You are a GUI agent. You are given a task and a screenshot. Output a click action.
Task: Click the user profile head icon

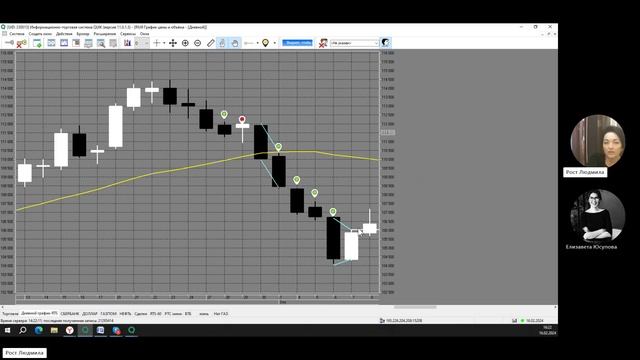(385, 42)
